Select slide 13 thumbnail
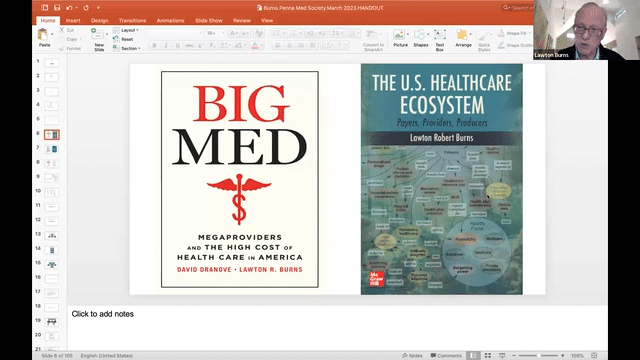Image resolution: width=640 pixels, height=360 pixels. coord(51,236)
